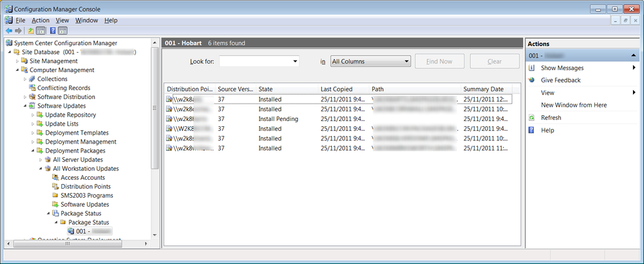Click the Software Distribution node icon
This screenshot has width=644, height=264.
coord(32,97)
